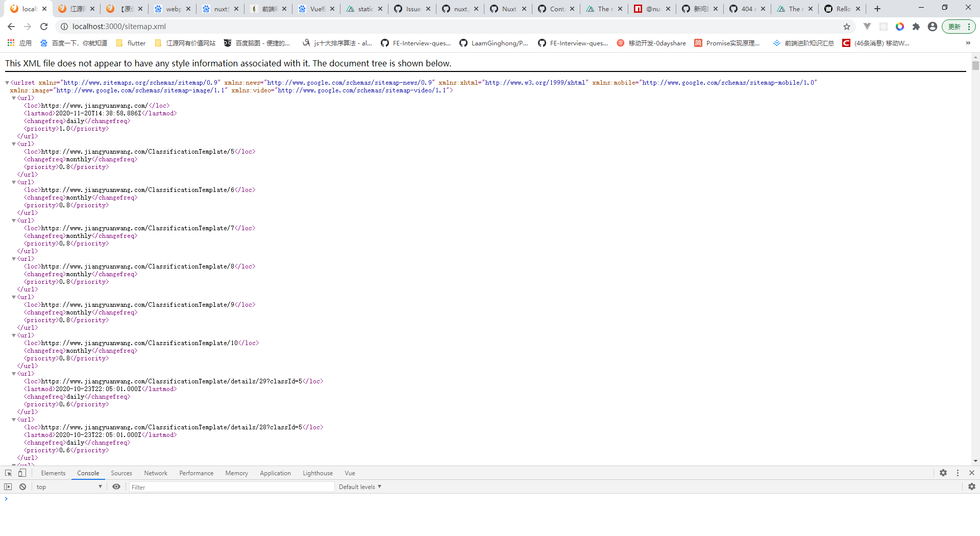
Task: Clear the console
Action: pos(23,487)
